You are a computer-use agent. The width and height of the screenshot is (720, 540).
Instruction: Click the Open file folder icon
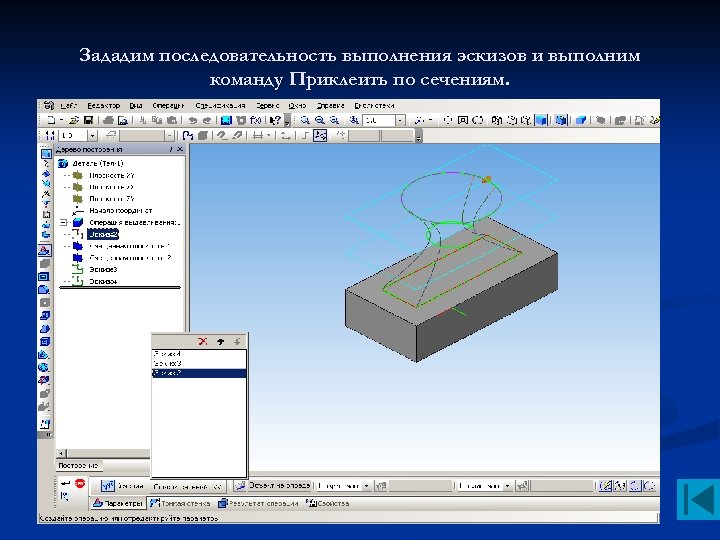[74, 120]
